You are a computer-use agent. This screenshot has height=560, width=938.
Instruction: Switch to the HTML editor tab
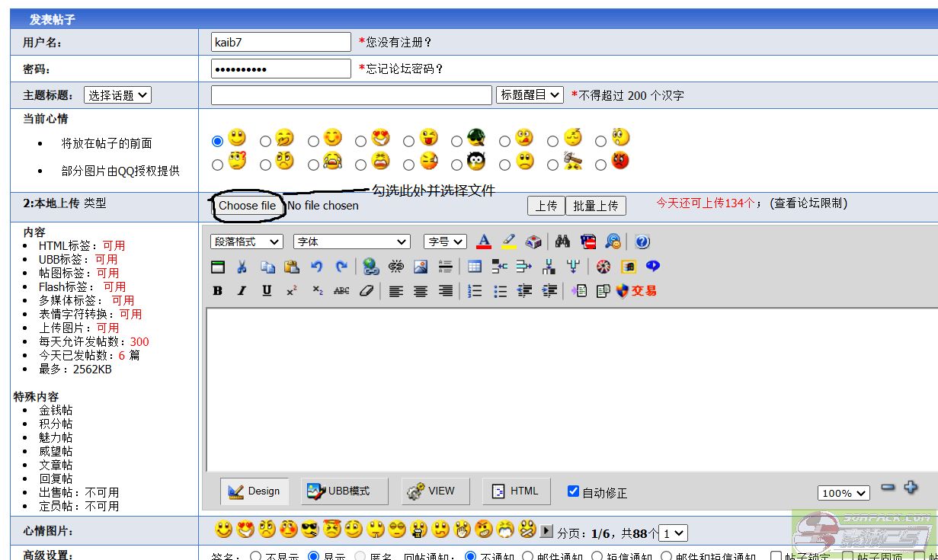pos(516,491)
